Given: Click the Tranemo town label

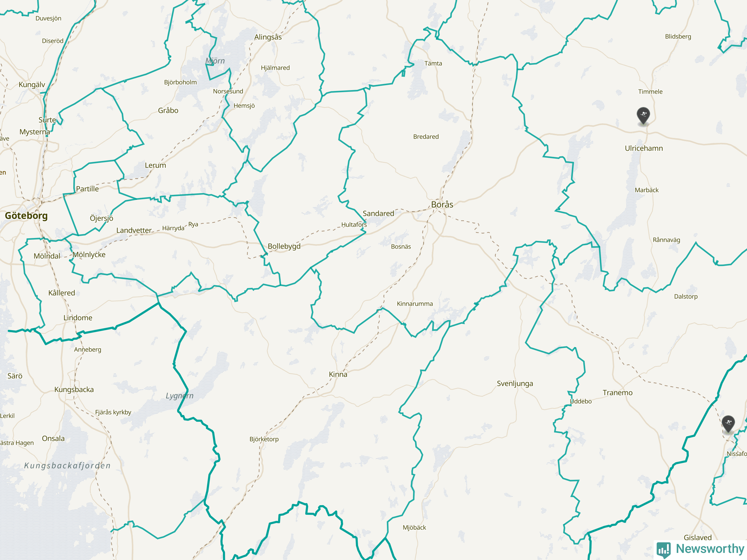Looking at the screenshot, I should coord(617,393).
